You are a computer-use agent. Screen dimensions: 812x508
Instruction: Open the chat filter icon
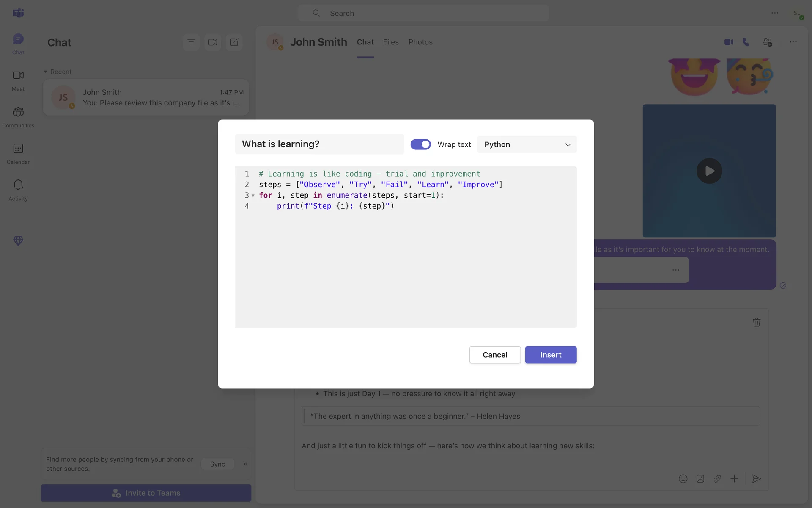coord(191,42)
